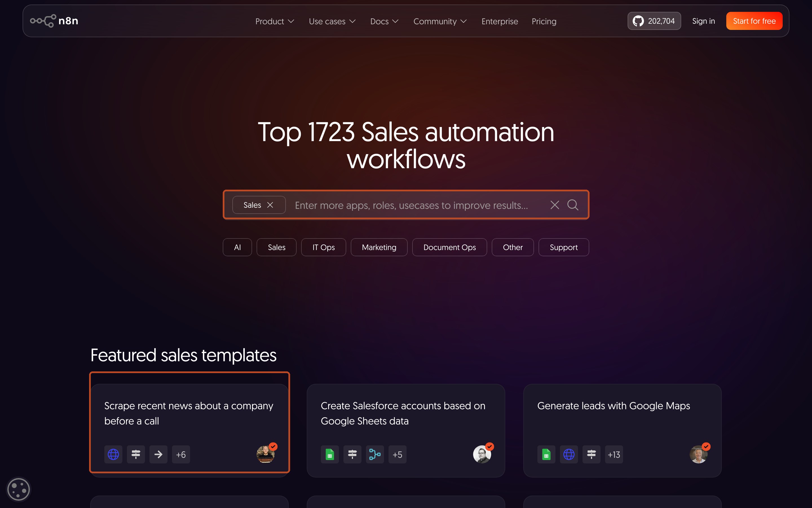Click the +5 badge on the Salesforce accounts card
The image size is (812, 508).
[x=397, y=454]
